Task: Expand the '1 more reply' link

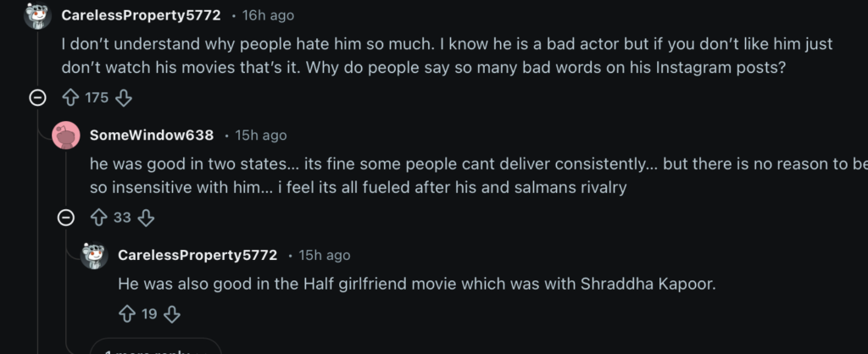Action: [x=153, y=349]
